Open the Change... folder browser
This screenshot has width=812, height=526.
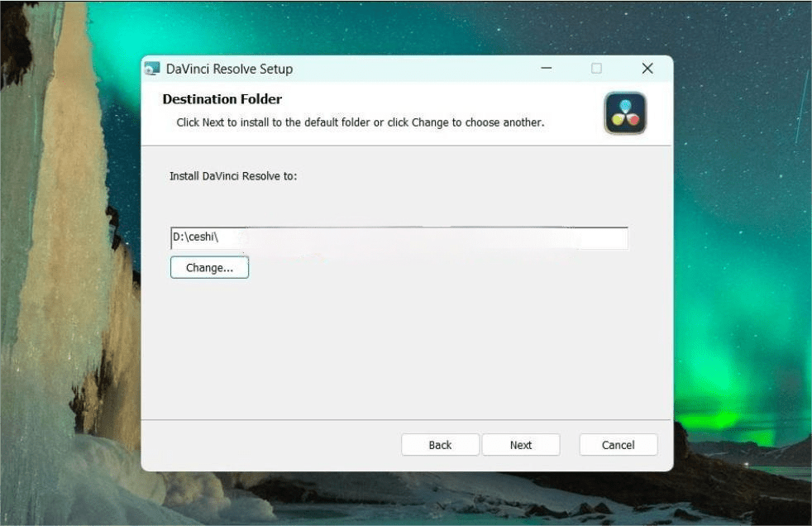click(209, 268)
